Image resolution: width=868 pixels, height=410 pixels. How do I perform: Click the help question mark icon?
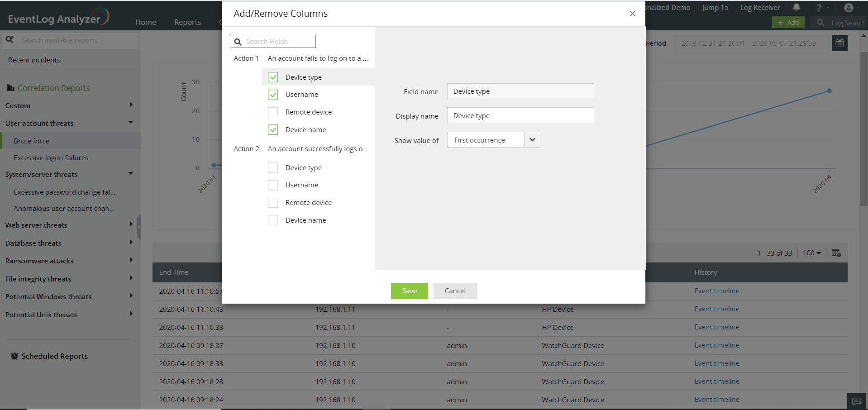(819, 8)
